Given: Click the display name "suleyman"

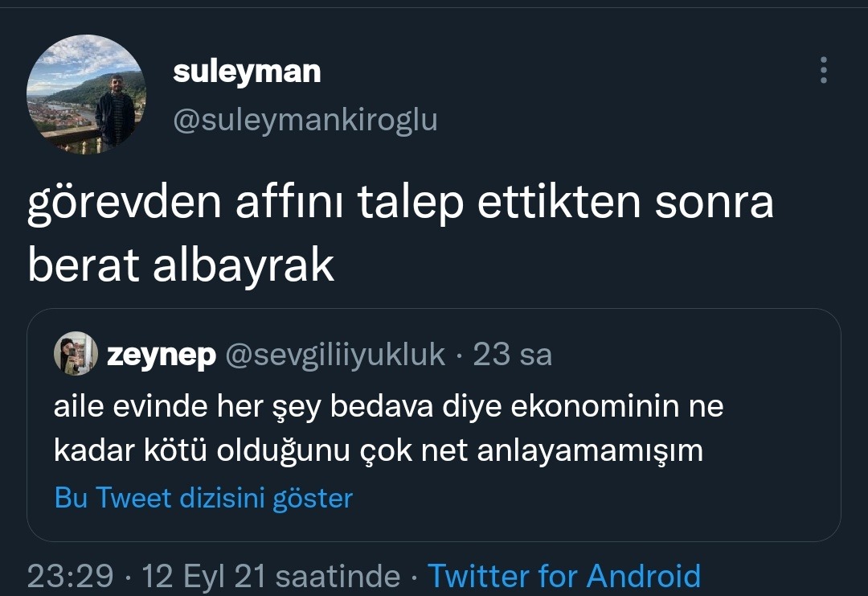Looking at the screenshot, I should 247,72.
